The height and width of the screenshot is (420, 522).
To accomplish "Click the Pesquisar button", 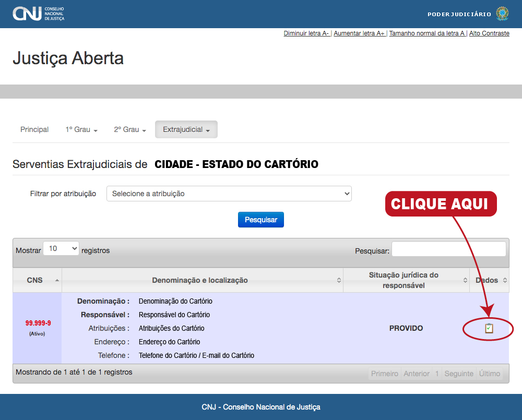I will tap(260, 219).
